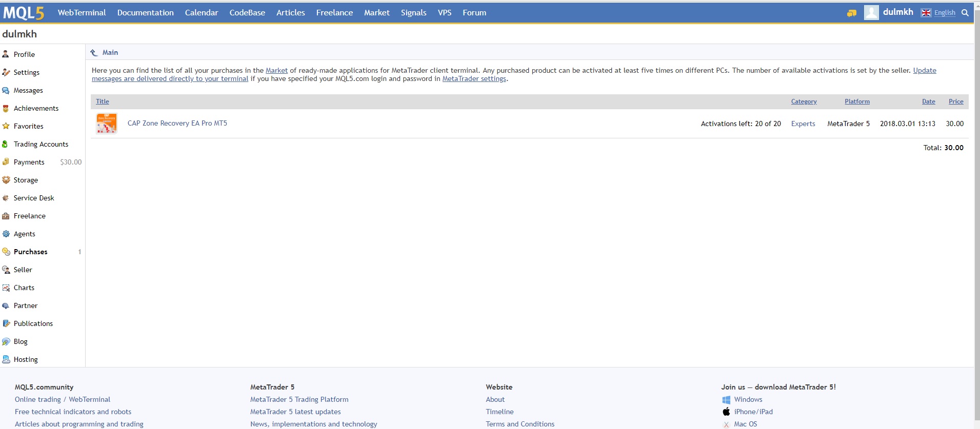Open Articles in the top navigation
This screenshot has height=429, width=980.
291,13
